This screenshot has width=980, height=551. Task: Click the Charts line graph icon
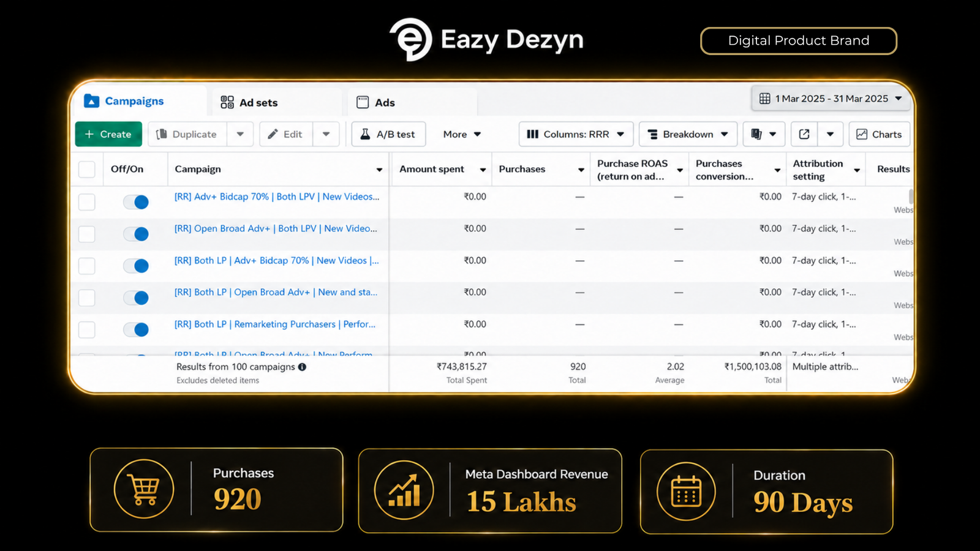pos(862,134)
